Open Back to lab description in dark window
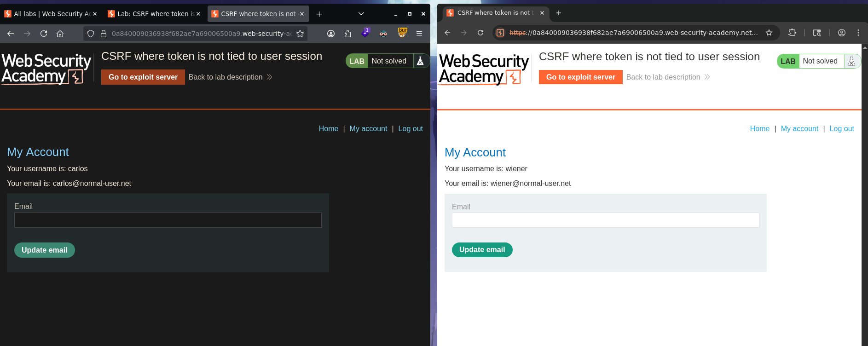This screenshot has height=346, width=868. click(231, 77)
